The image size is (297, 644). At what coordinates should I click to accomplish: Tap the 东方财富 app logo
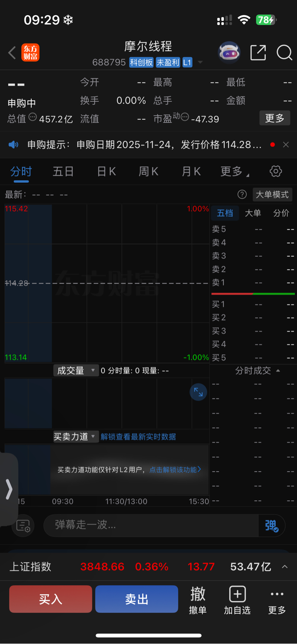[x=30, y=53]
